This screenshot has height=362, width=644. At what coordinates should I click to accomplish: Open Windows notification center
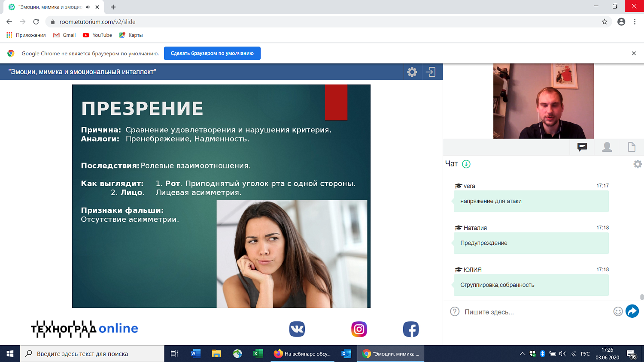coord(632,354)
